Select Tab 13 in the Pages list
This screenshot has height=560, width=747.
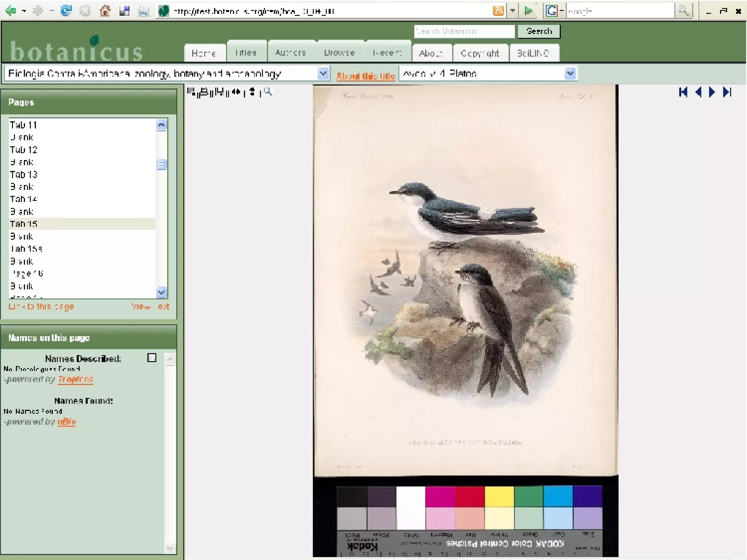[24, 175]
